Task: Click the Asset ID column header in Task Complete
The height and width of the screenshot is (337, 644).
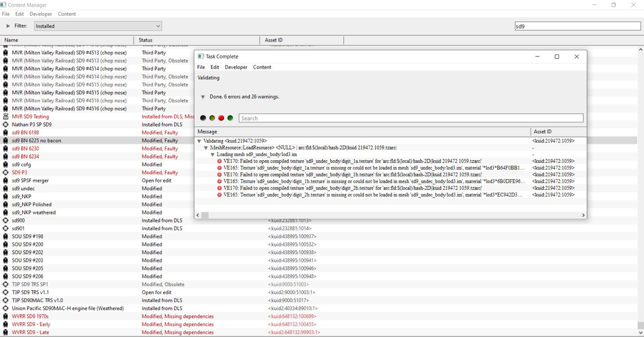Action: (x=558, y=131)
